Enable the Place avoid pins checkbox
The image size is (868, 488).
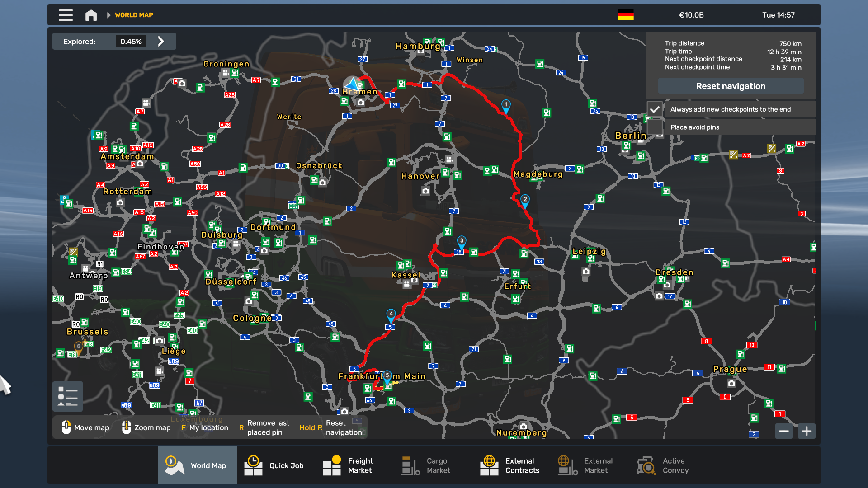pos(654,127)
